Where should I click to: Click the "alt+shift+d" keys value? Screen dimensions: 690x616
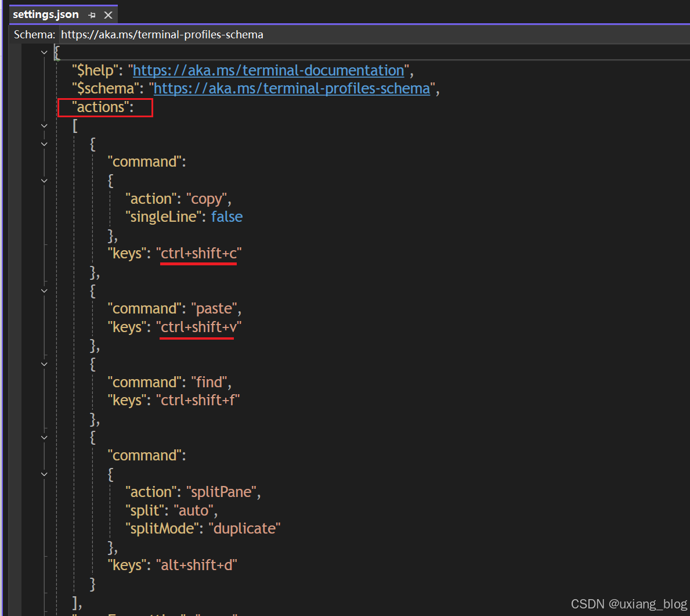coord(196,565)
